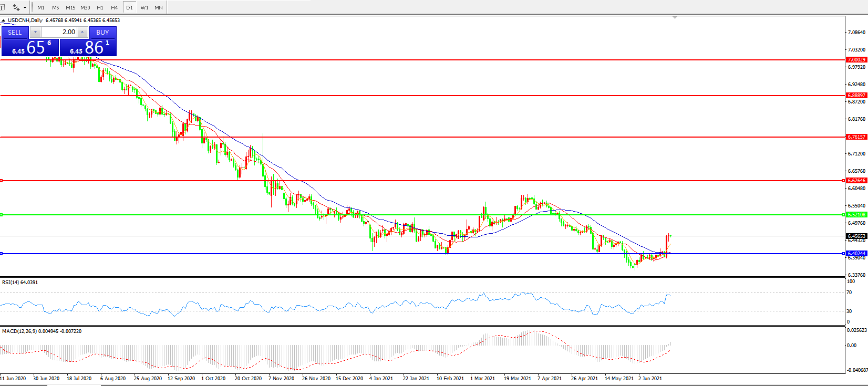Click the arrows objects tool icon
The image size is (868, 386).
click(x=16, y=7)
